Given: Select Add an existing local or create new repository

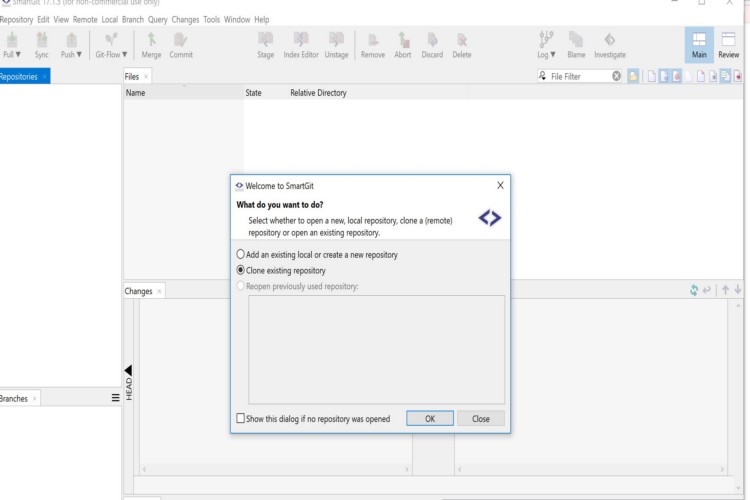Looking at the screenshot, I should click(317, 255).
